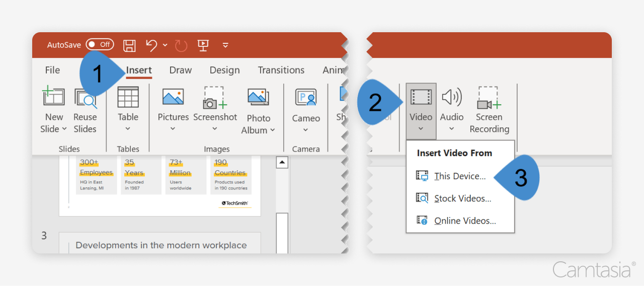Click the Audio speaker icon
The height and width of the screenshot is (286, 644).
coord(452,97)
